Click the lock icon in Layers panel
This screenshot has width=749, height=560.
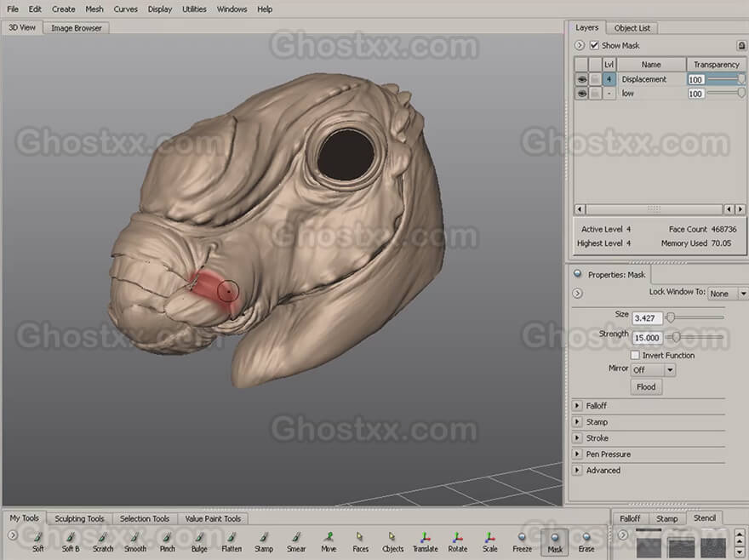coord(741,45)
